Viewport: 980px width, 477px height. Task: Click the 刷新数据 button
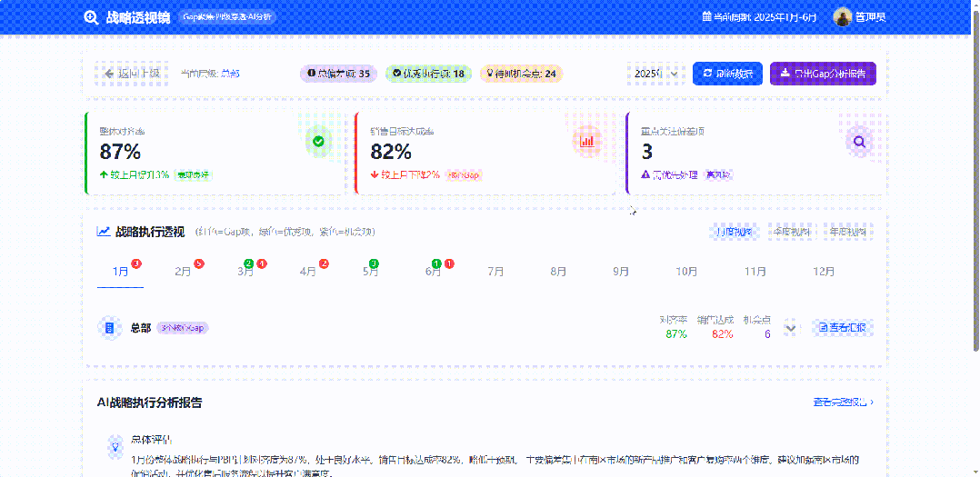tap(727, 74)
